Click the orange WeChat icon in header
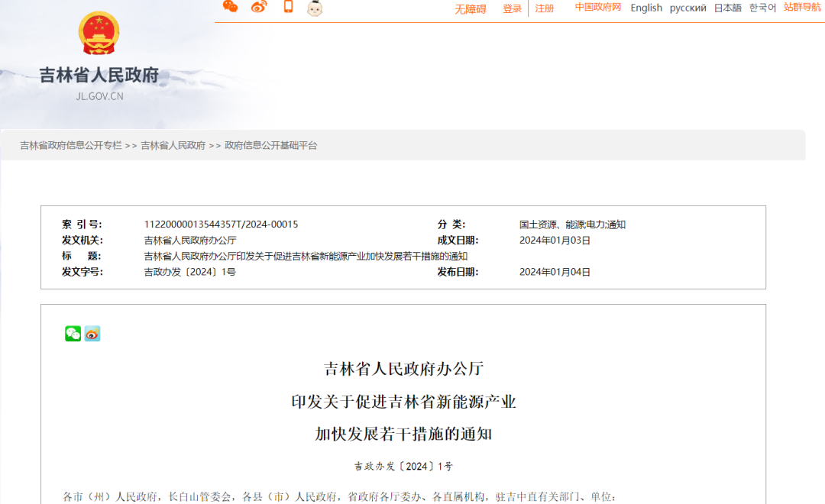The width and height of the screenshot is (825, 504). pos(230,7)
